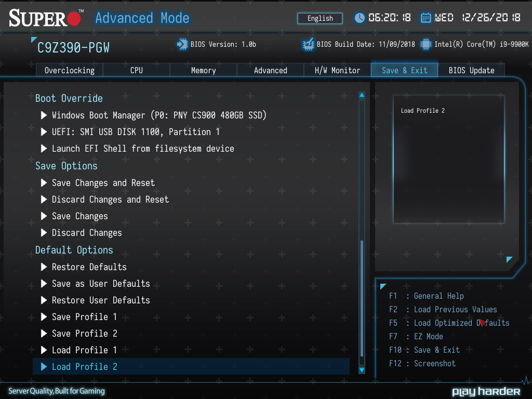Click the arrow beside Save as User Defaults

[44, 284]
